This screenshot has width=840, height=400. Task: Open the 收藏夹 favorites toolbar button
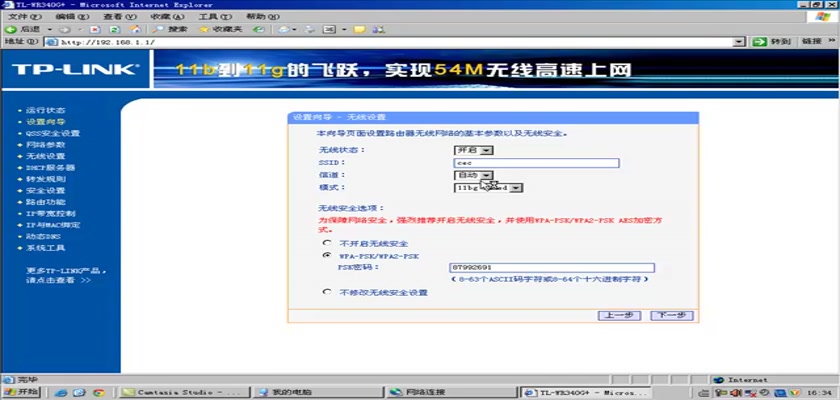pyautogui.click(x=220, y=29)
